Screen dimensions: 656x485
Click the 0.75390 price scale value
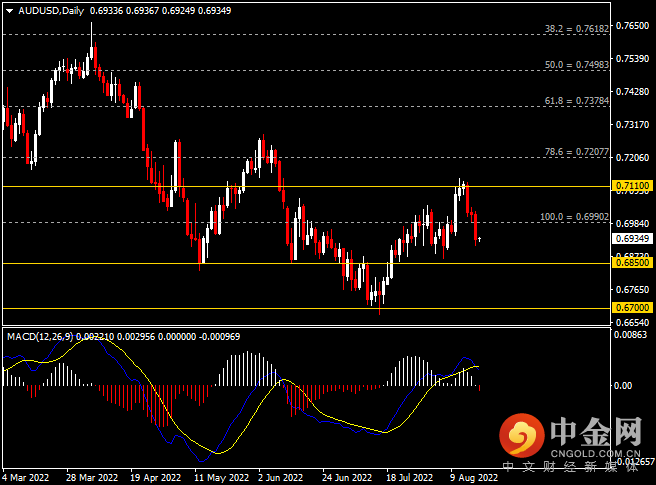pos(632,59)
